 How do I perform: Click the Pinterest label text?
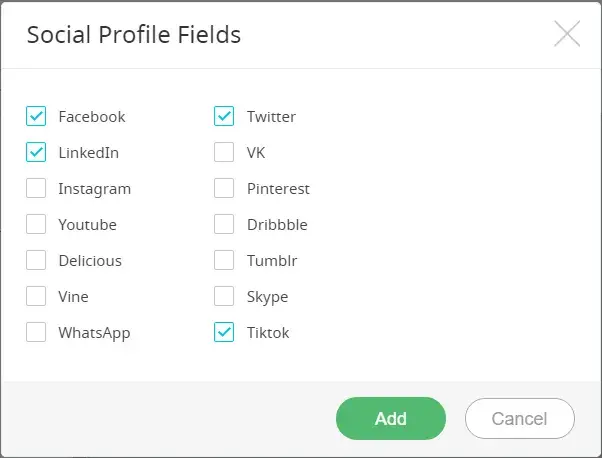tap(278, 189)
